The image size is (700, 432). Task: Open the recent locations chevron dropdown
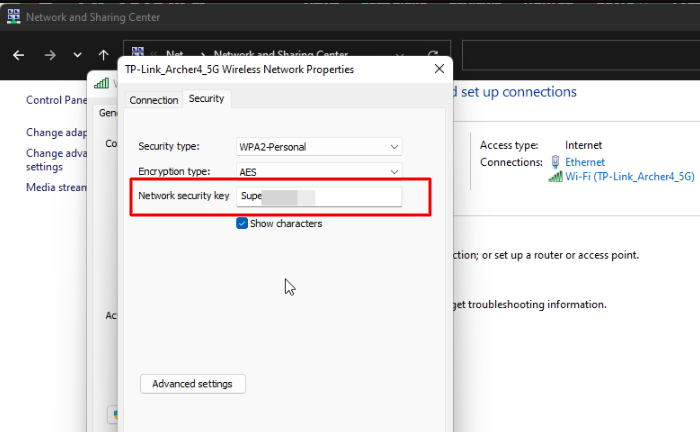pyautogui.click(x=77, y=55)
